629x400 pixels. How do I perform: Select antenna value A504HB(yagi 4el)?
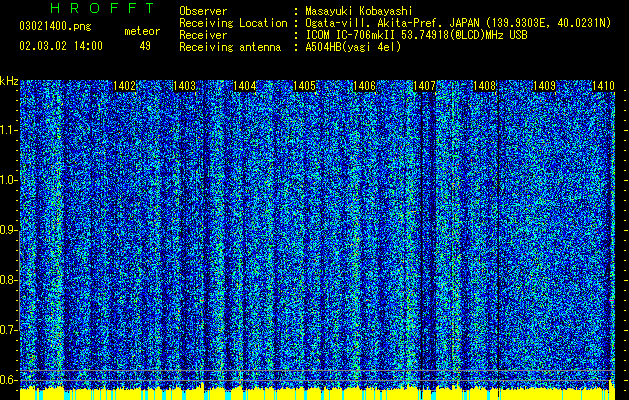tap(353, 47)
